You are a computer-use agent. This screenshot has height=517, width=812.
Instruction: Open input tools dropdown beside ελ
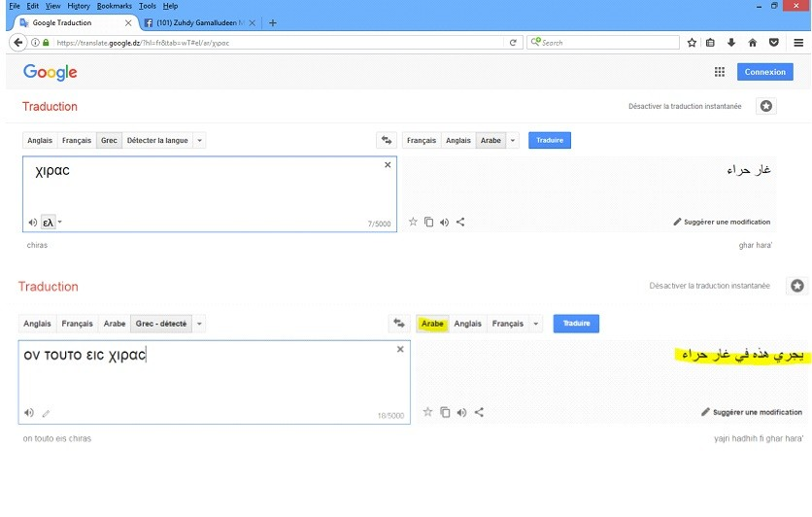coord(60,222)
